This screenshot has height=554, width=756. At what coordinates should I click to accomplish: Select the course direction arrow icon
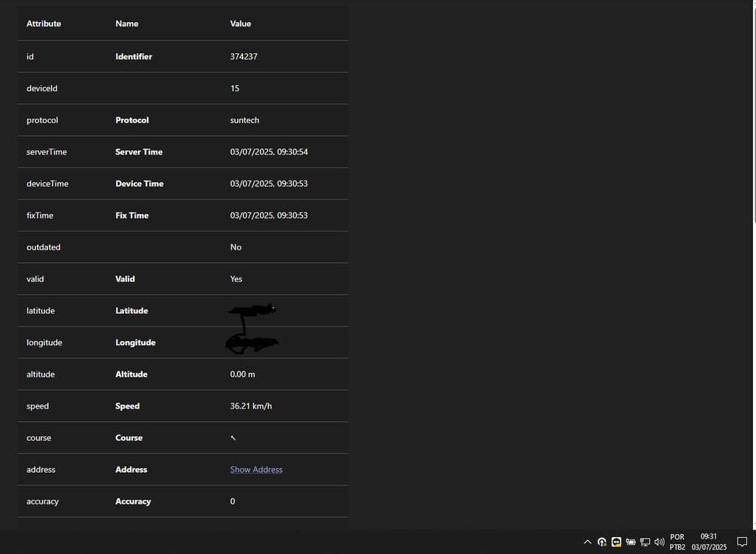tap(233, 438)
